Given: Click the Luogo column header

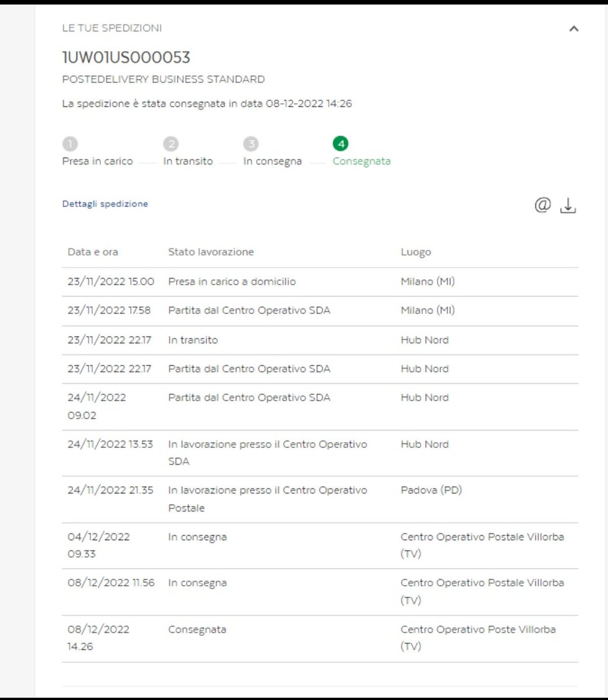Looking at the screenshot, I should [x=416, y=252].
